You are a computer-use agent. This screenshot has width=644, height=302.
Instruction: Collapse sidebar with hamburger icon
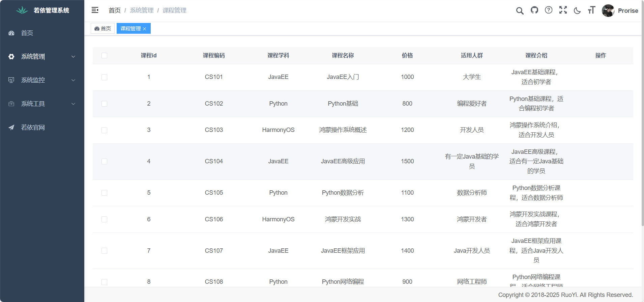point(95,10)
